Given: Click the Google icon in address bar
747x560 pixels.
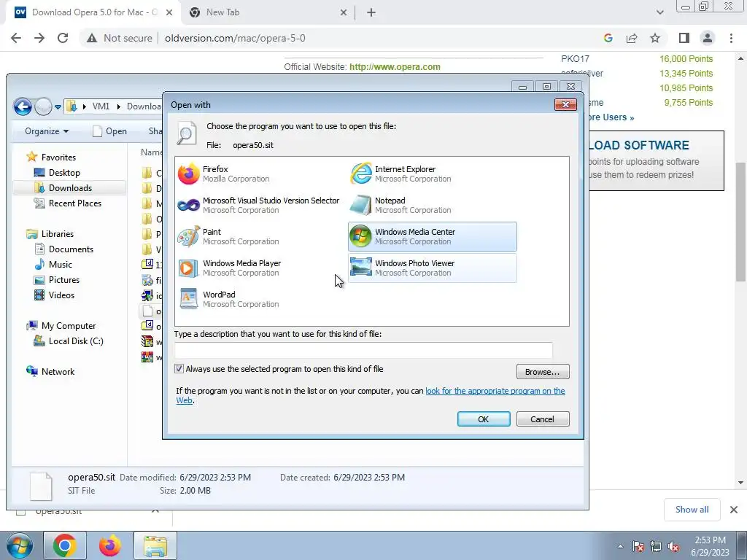Looking at the screenshot, I should [608, 38].
